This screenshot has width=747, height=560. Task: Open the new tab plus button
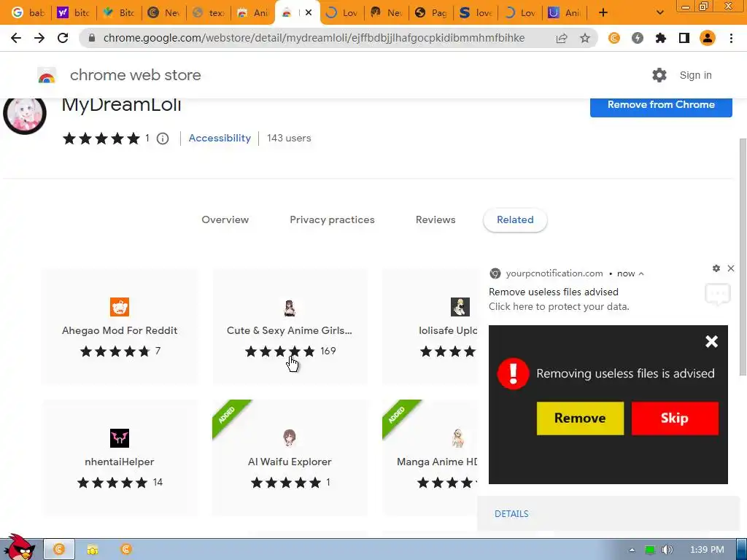click(603, 12)
